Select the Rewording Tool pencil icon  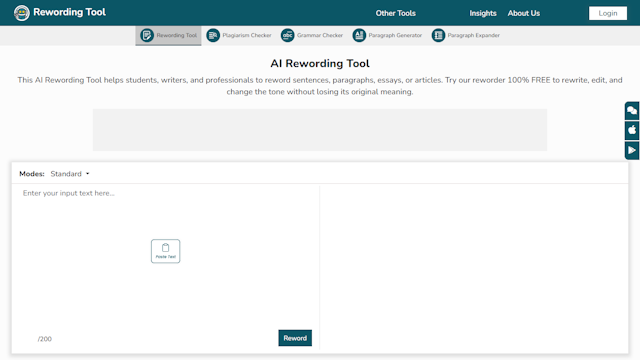click(147, 36)
